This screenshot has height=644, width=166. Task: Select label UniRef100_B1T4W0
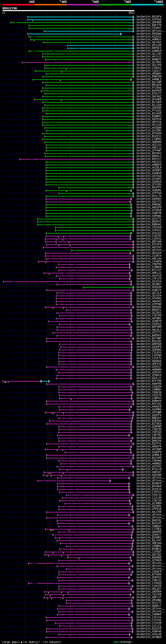point(149,338)
